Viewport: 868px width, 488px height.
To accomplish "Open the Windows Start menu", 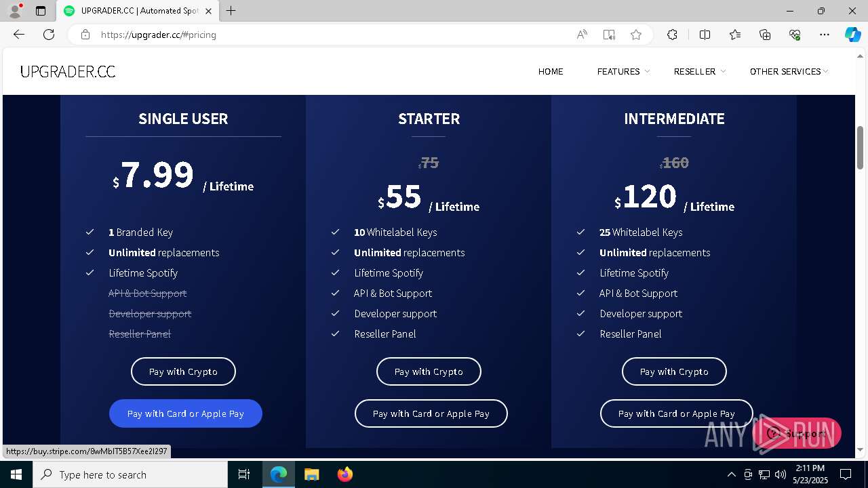I will pyautogui.click(x=16, y=474).
